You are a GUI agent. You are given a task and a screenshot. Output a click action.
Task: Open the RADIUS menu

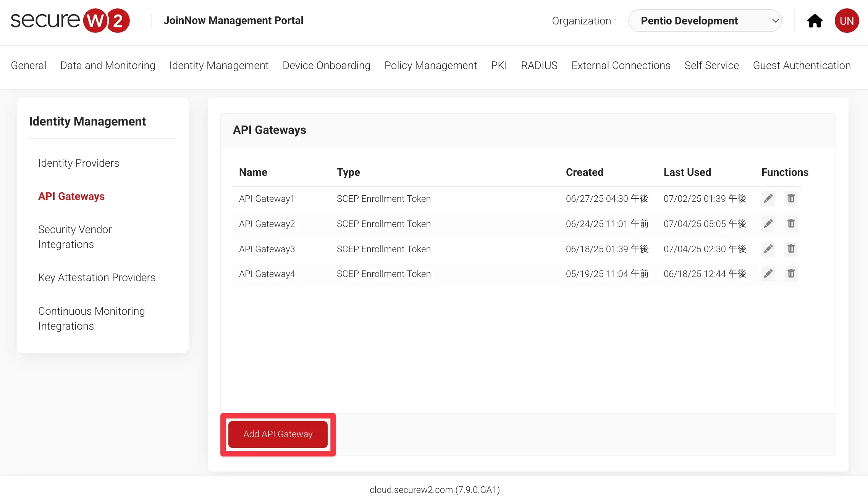tap(539, 65)
